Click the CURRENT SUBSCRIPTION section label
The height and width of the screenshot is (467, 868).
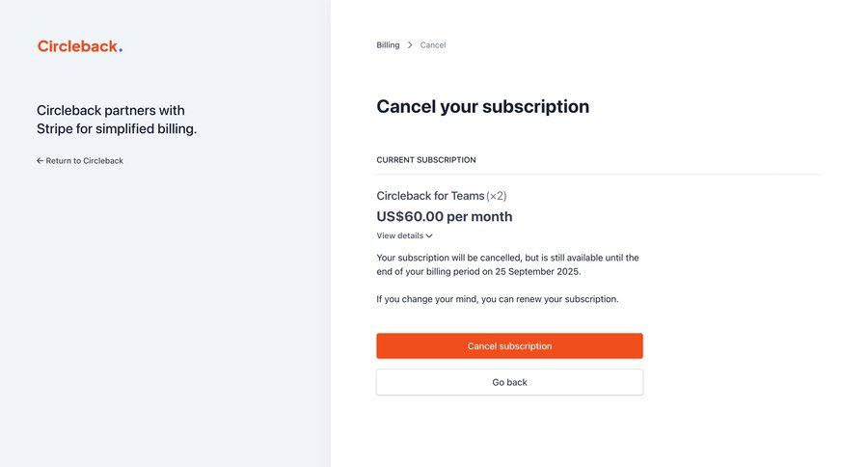click(x=425, y=160)
